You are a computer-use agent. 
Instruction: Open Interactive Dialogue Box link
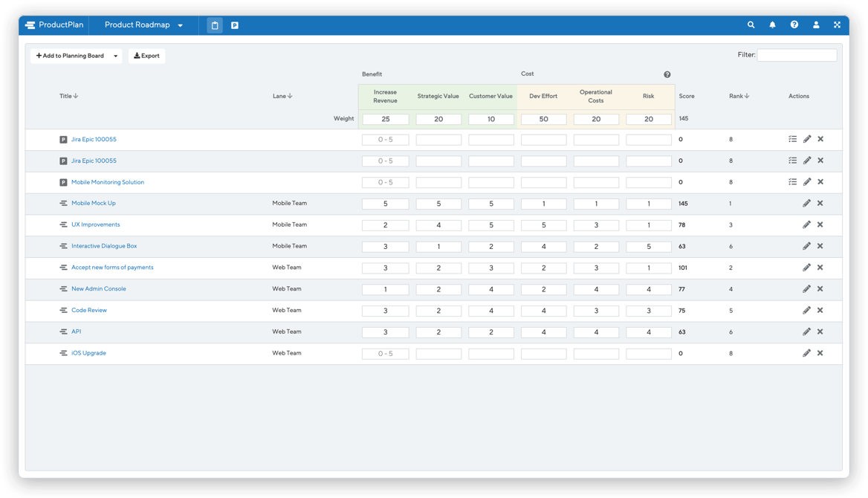click(104, 246)
